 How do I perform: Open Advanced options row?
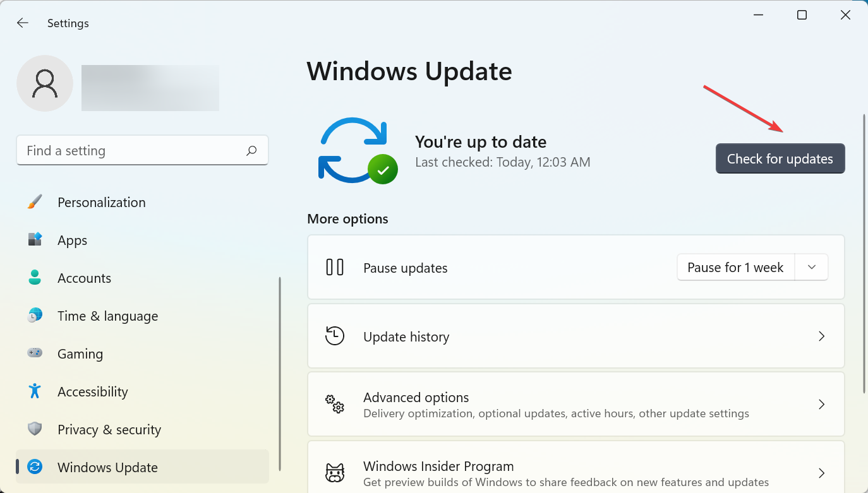[x=576, y=404]
